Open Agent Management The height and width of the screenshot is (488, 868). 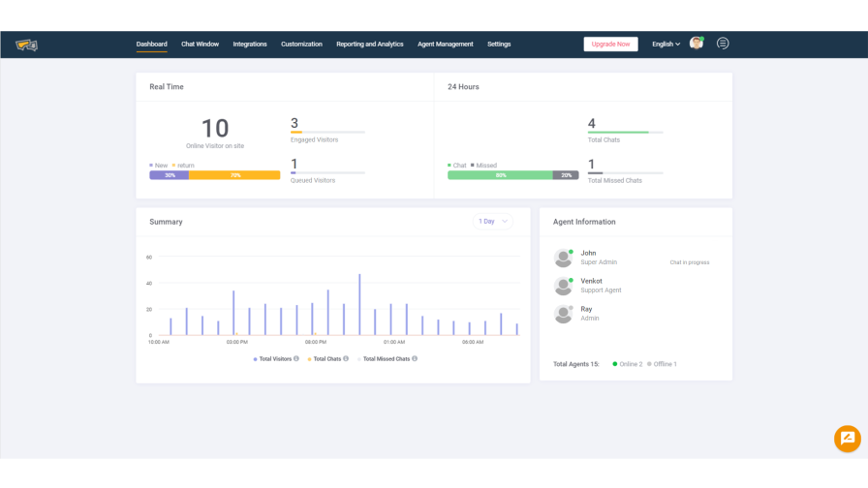point(445,45)
